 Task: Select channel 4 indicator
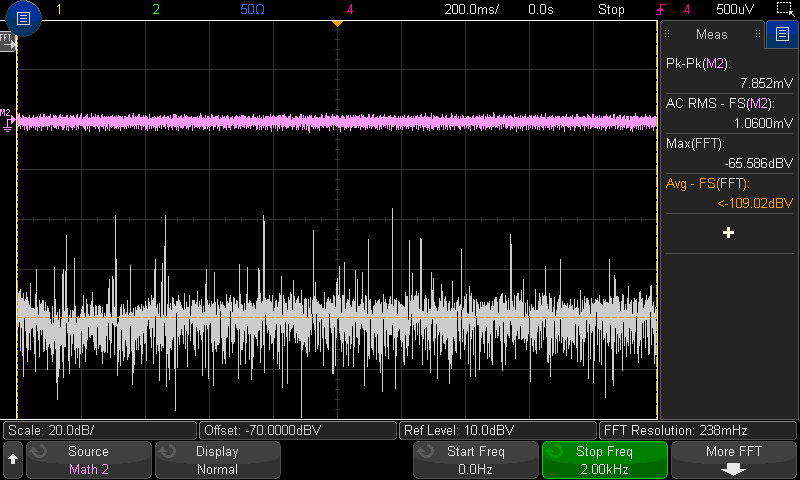[350, 9]
